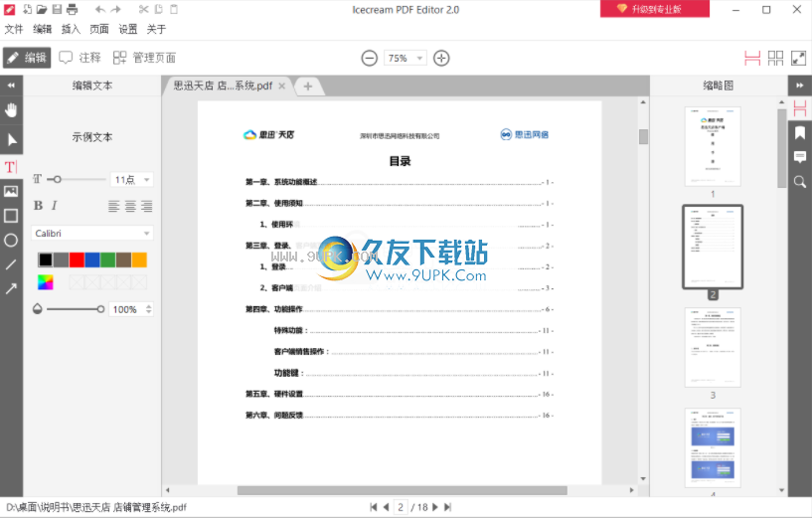
Task: Select the Ellipse shape tool
Action: pyautogui.click(x=11, y=241)
